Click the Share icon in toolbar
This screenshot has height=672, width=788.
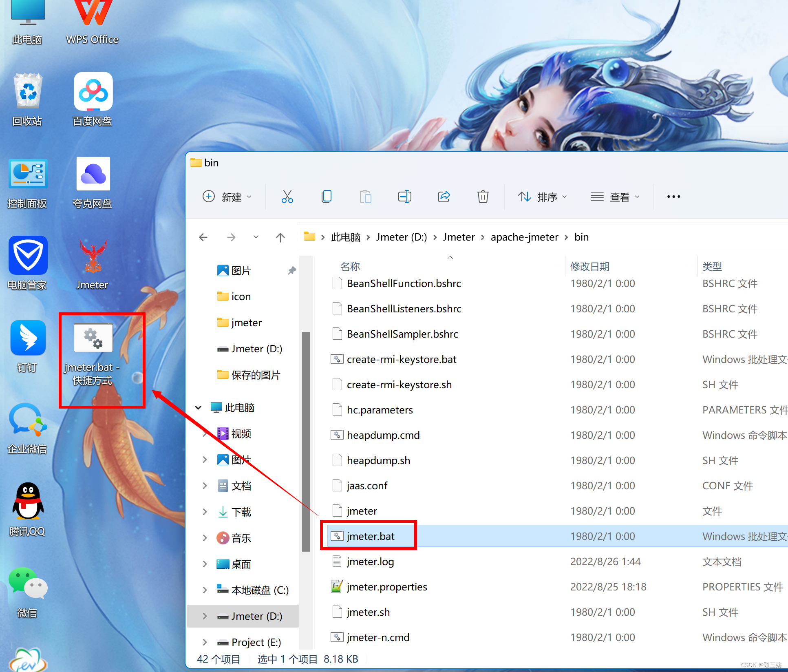click(444, 197)
